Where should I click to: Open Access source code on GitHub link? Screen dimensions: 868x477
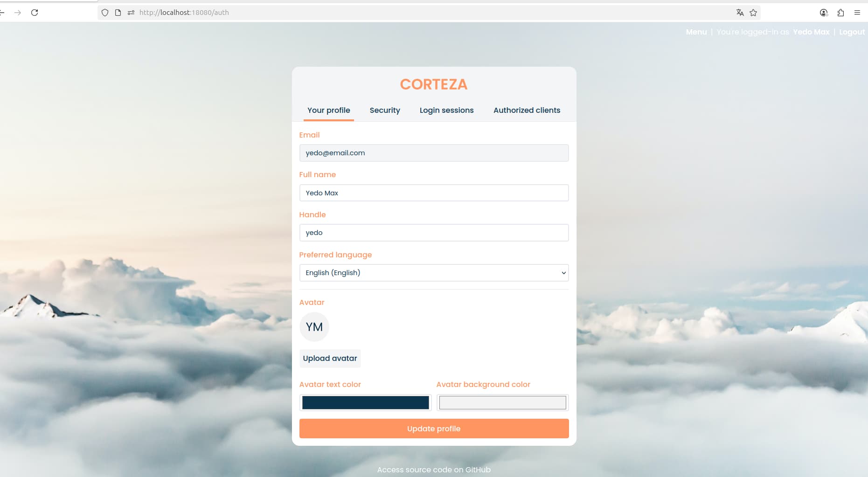[434, 470]
